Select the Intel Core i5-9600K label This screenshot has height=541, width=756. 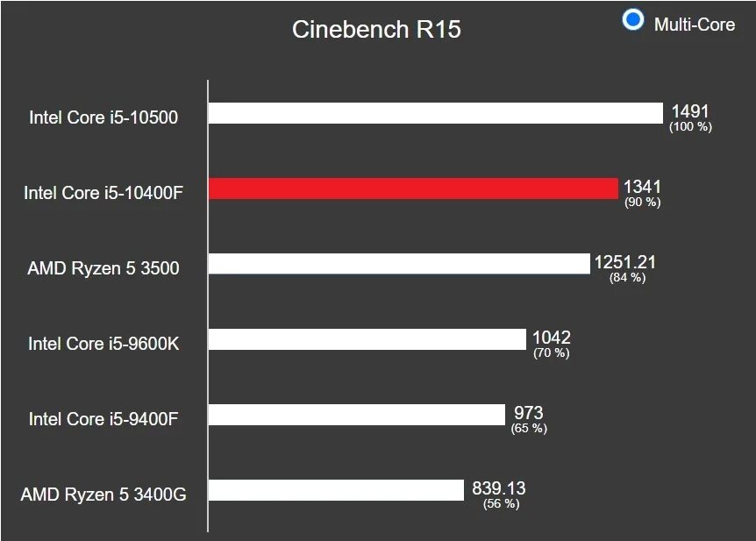pyautogui.click(x=103, y=344)
